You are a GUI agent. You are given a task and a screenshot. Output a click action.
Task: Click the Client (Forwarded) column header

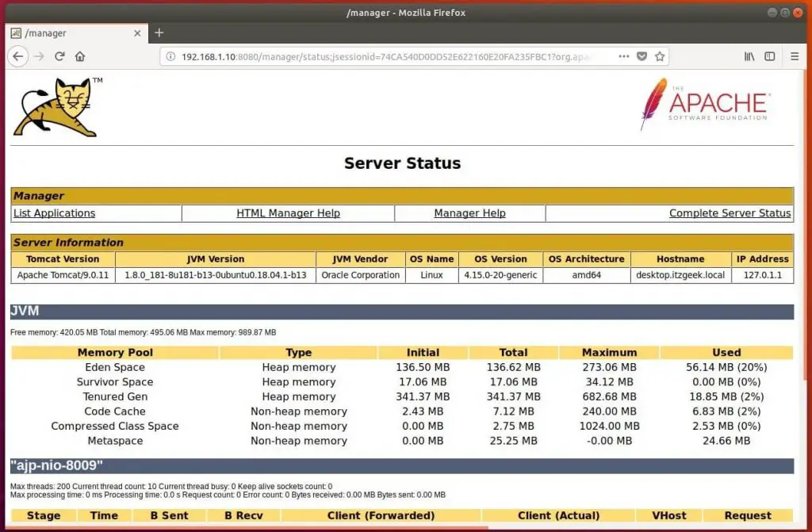pyautogui.click(x=381, y=515)
